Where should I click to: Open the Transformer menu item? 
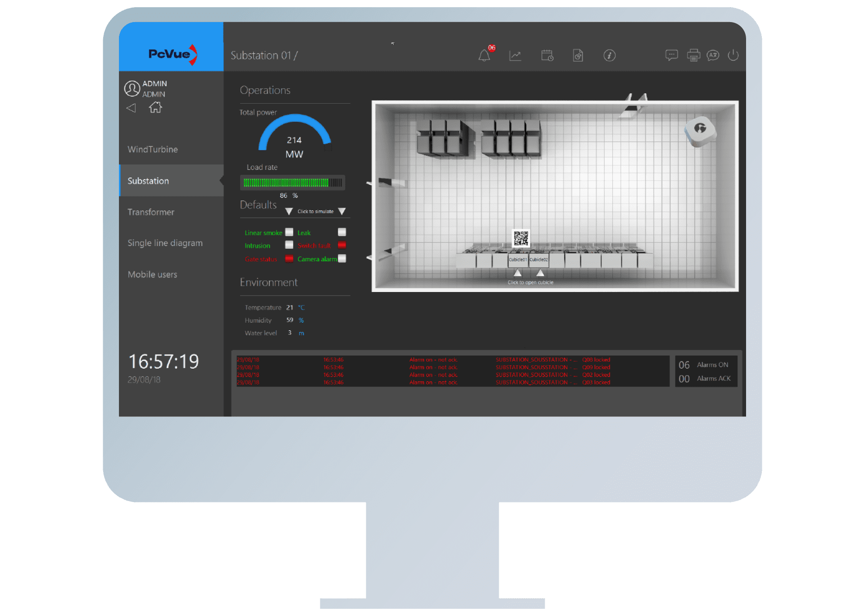click(151, 212)
